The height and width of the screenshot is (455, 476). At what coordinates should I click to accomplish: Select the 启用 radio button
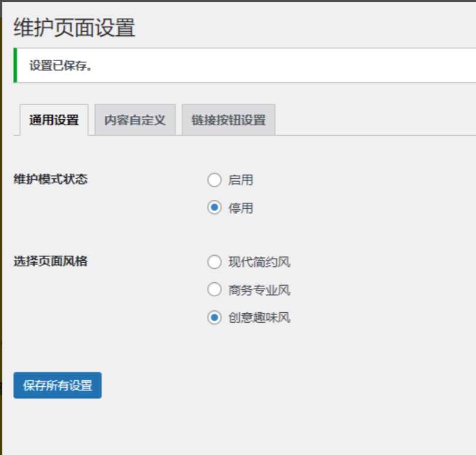[214, 180]
